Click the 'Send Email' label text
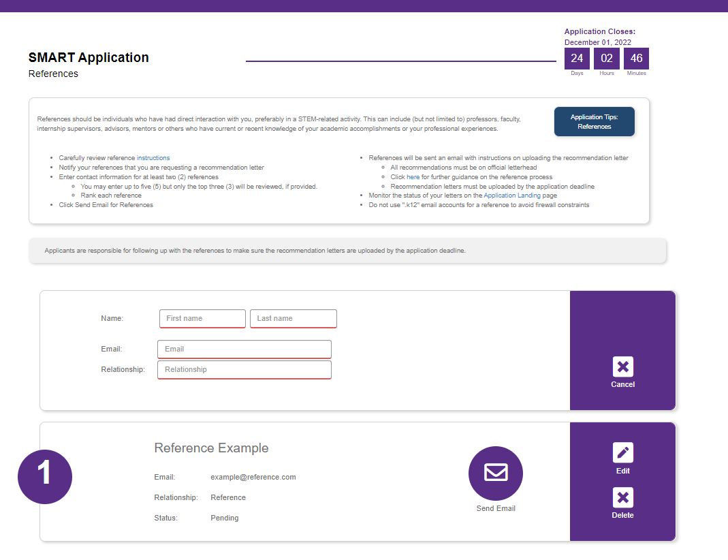 point(495,508)
